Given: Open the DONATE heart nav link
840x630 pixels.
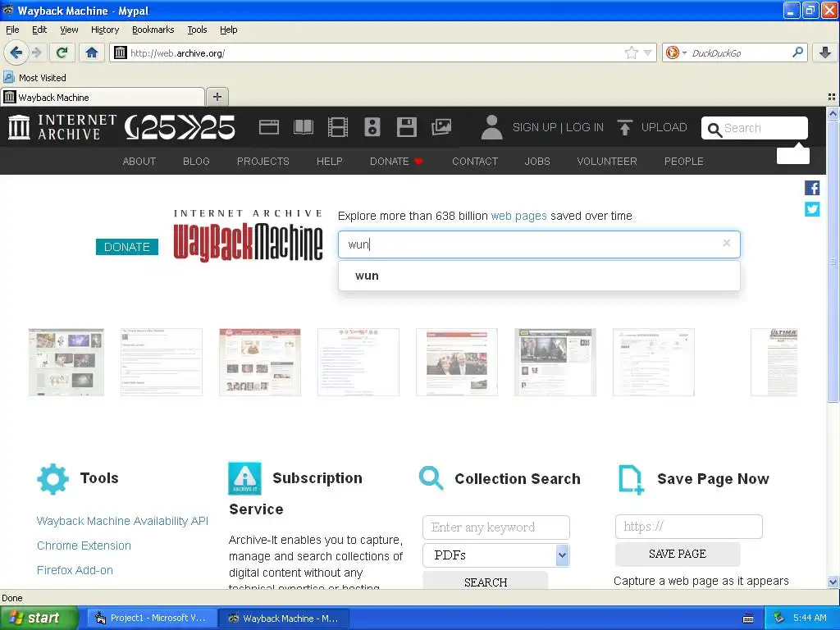Looking at the screenshot, I should (396, 162).
